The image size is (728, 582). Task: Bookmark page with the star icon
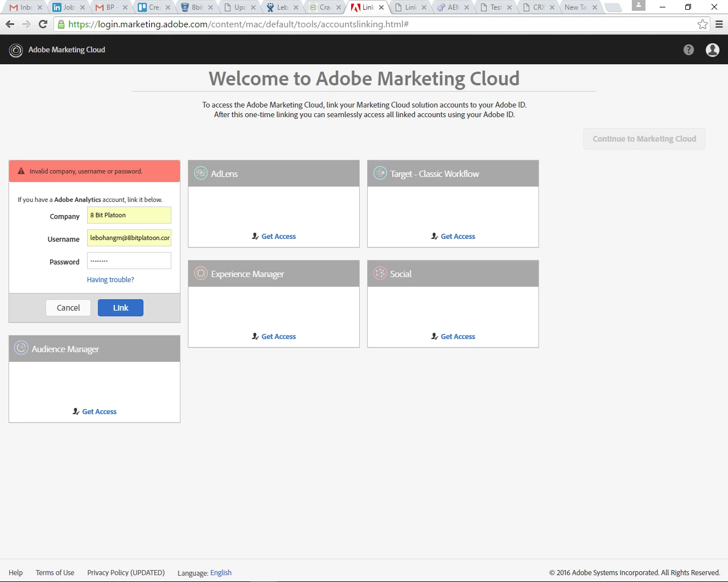coord(703,24)
